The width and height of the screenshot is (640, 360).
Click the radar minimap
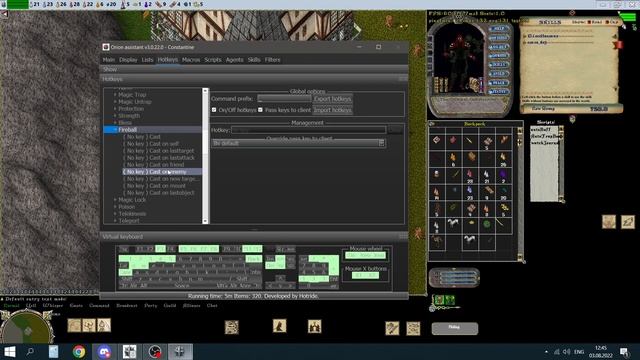[x=27, y=329]
